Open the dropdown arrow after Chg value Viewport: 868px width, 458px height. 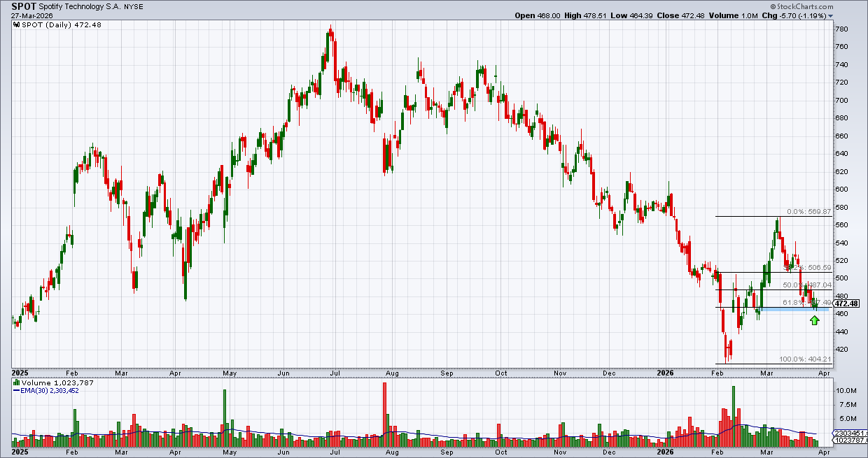coord(831,15)
